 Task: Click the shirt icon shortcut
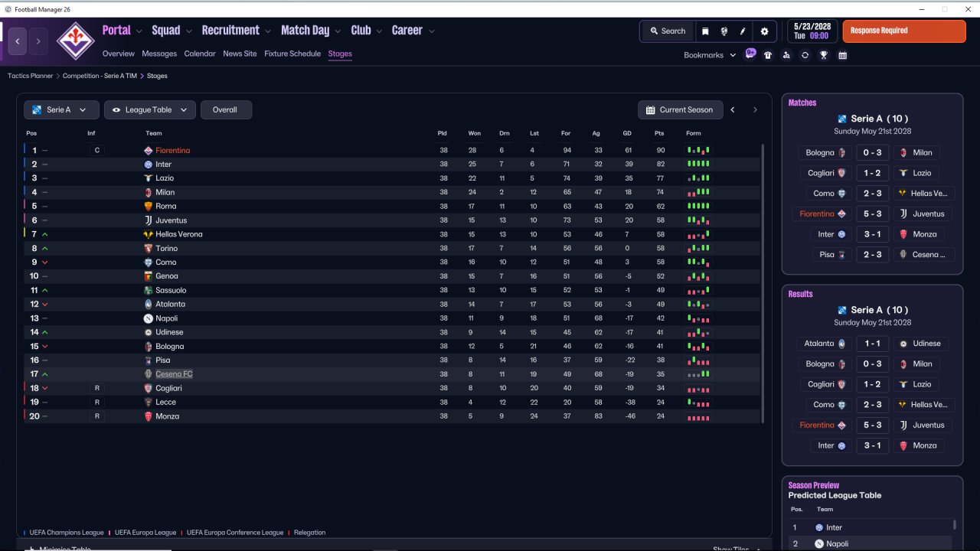click(x=768, y=55)
